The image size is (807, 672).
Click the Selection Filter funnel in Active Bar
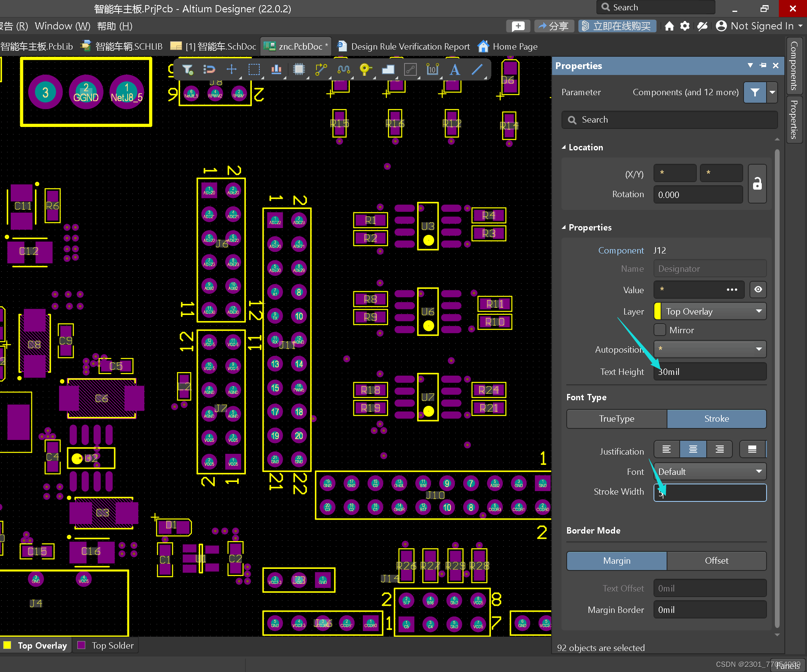point(187,69)
